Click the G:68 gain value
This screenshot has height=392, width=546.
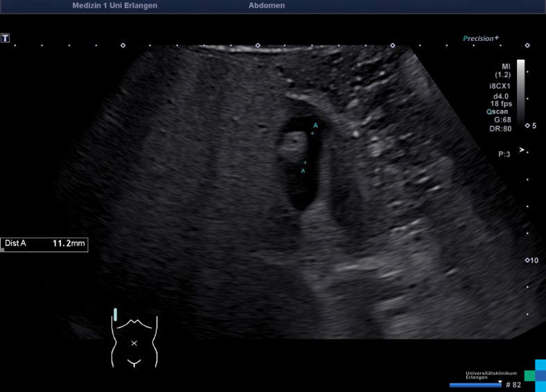(x=502, y=119)
